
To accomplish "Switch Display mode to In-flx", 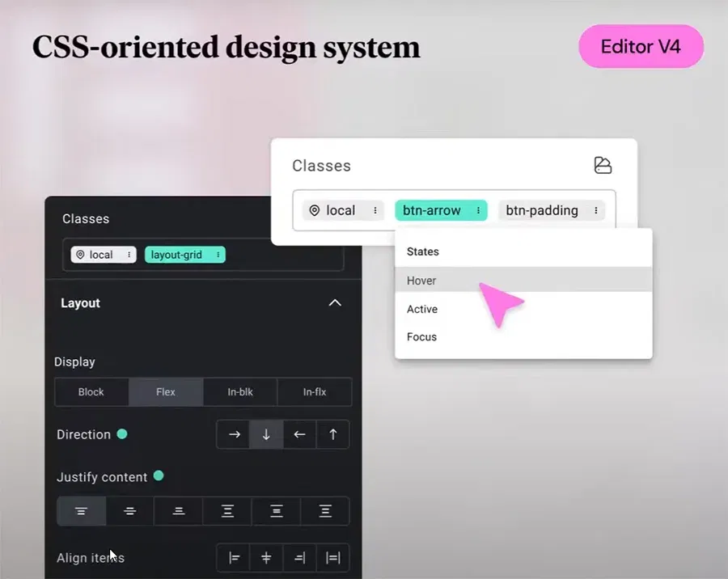I will click(314, 391).
